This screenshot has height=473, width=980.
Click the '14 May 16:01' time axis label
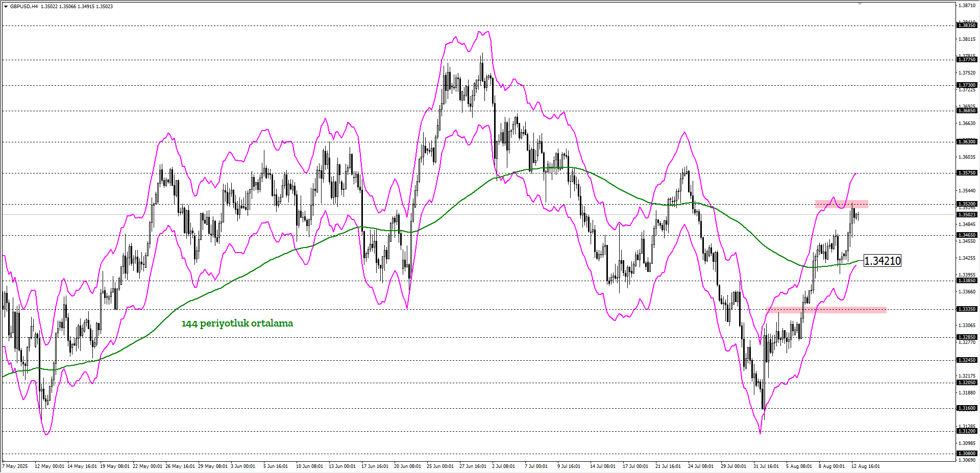pos(82,466)
